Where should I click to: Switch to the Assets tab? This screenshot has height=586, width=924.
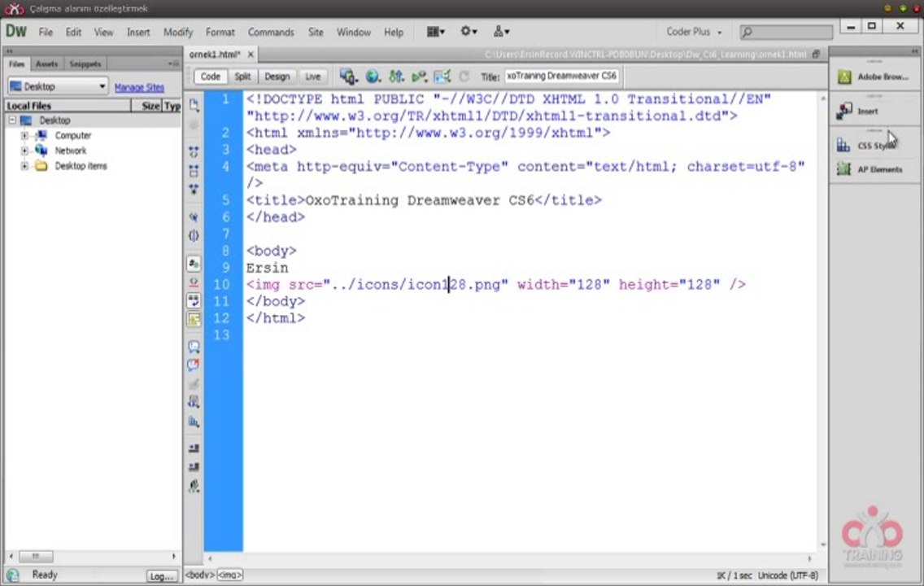tap(46, 63)
